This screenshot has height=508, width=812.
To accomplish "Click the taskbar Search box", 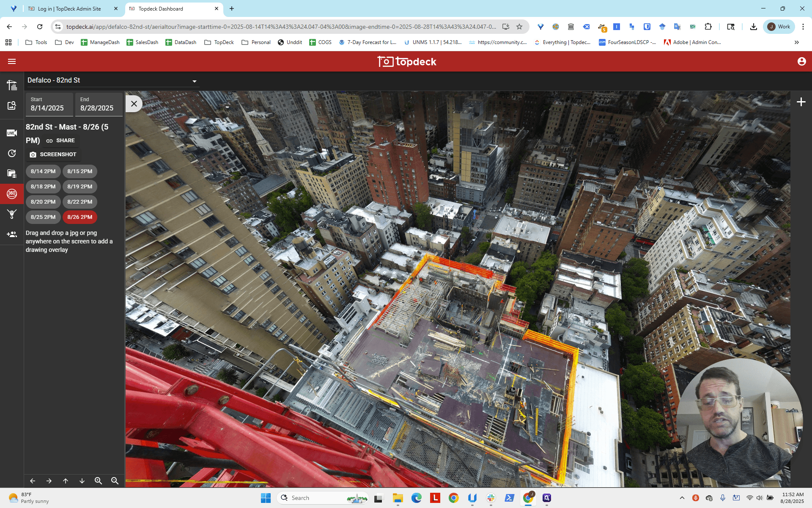I will [323, 498].
